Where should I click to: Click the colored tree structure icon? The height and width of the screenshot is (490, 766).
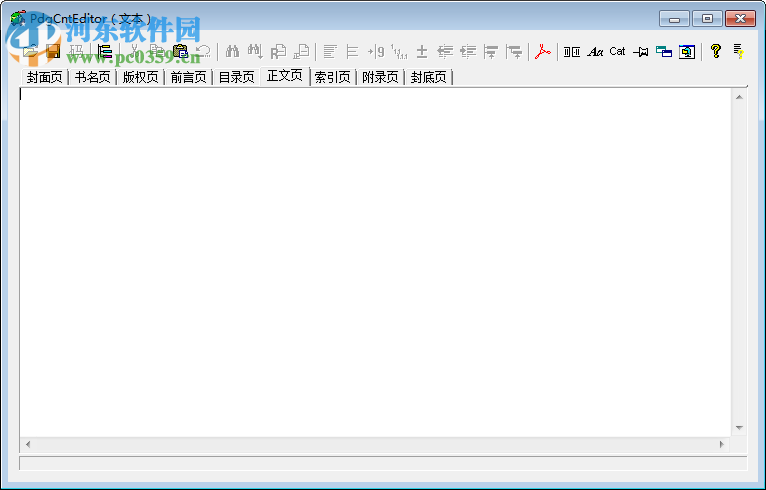coord(105,51)
